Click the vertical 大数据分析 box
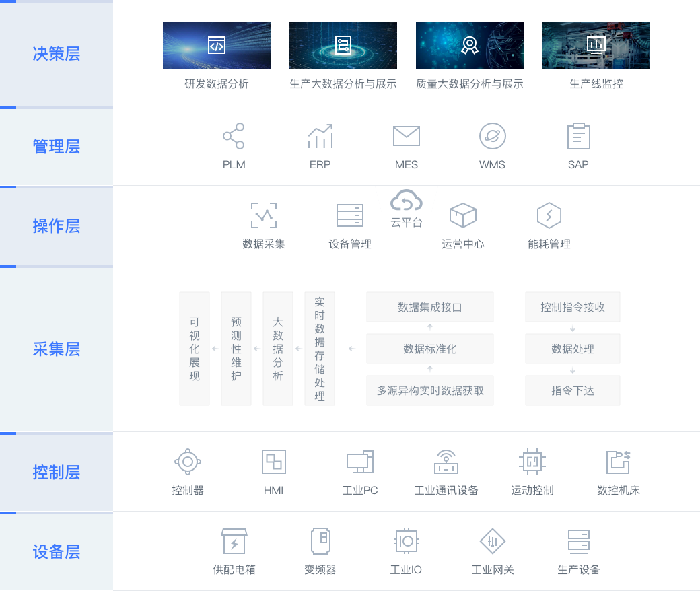 (x=278, y=349)
